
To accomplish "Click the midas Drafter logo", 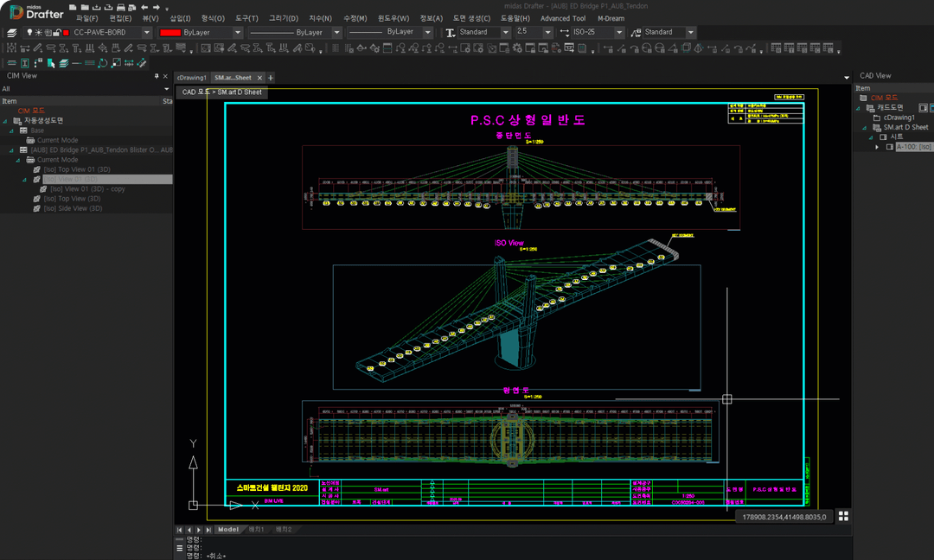I will pos(37,12).
